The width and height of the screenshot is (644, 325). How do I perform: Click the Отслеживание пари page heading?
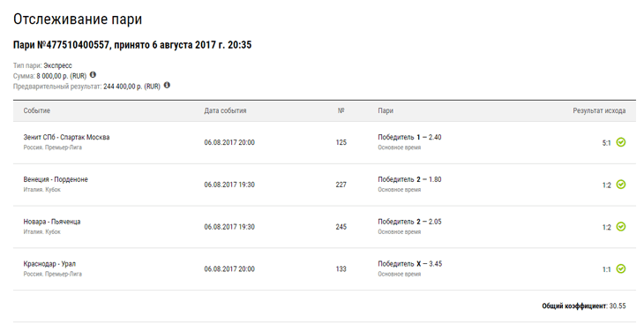click(x=78, y=19)
